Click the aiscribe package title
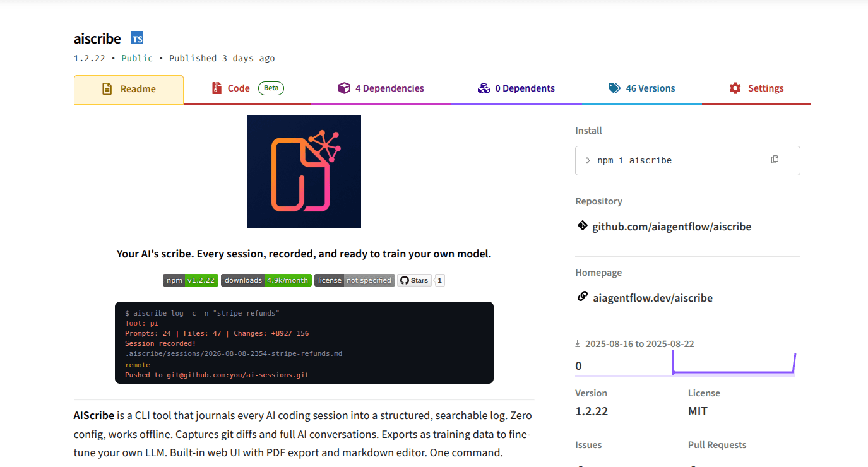The height and width of the screenshot is (467, 868). click(97, 38)
